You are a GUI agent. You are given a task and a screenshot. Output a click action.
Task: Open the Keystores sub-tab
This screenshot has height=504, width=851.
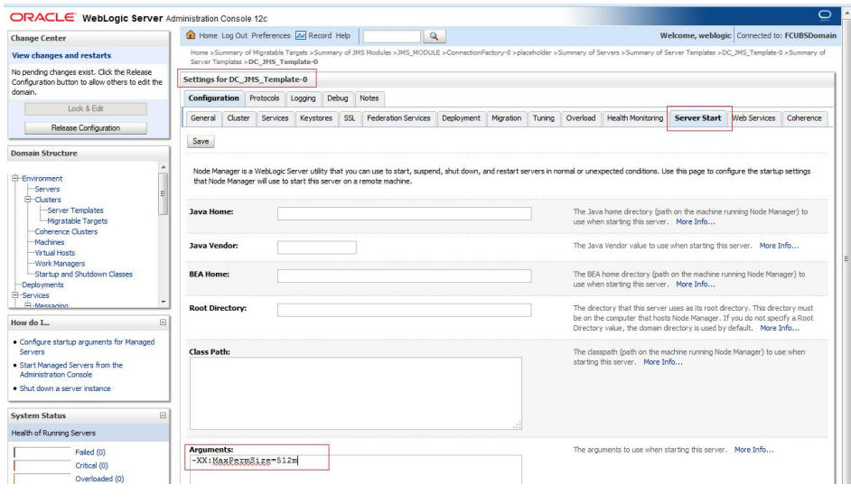[316, 118]
